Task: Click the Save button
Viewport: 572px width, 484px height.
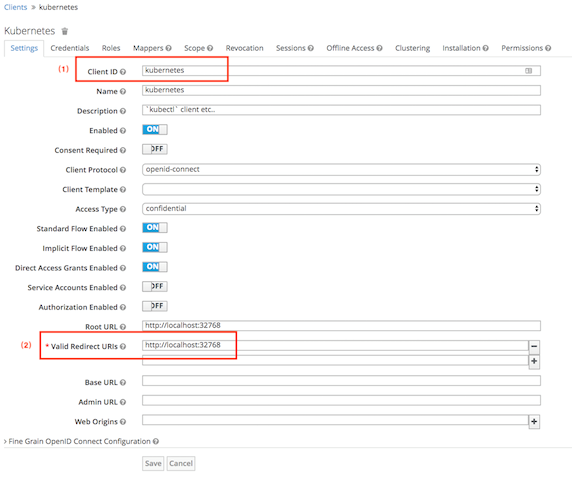Action: (153, 464)
